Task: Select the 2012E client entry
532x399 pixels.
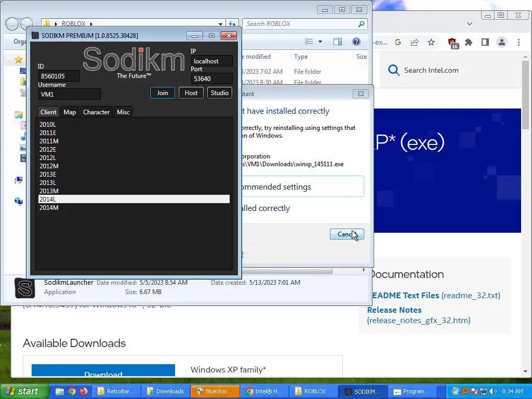Action: 134,149
